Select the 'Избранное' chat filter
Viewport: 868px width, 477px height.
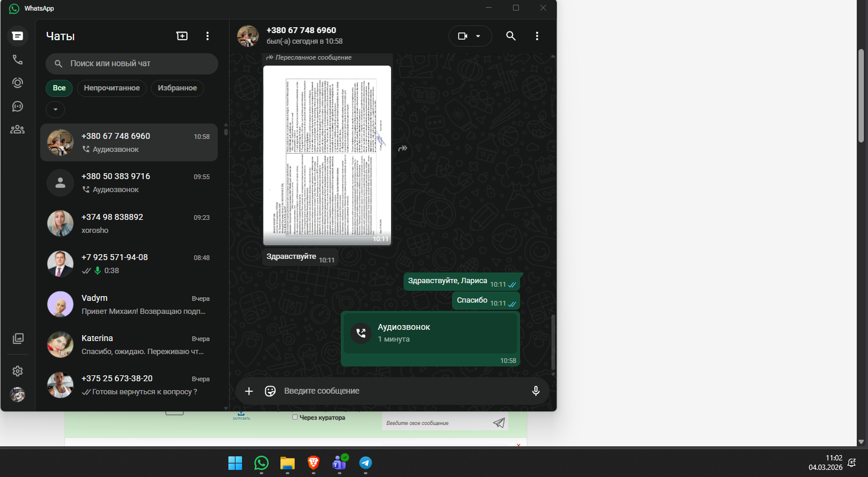(x=178, y=88)
